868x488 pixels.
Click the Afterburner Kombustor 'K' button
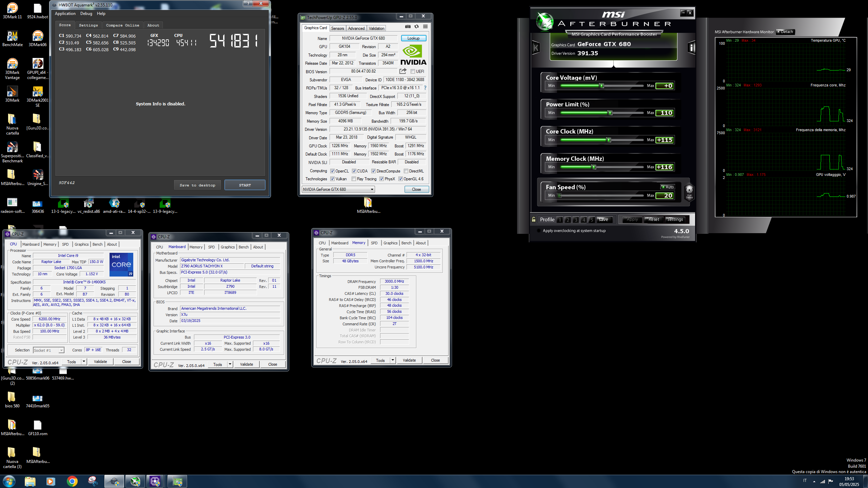tap(536, 47)
